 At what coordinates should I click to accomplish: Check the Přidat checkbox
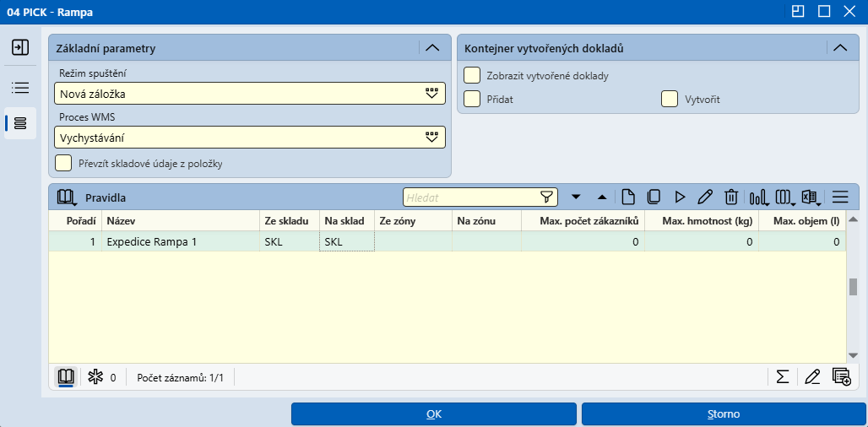click(472, 100)
